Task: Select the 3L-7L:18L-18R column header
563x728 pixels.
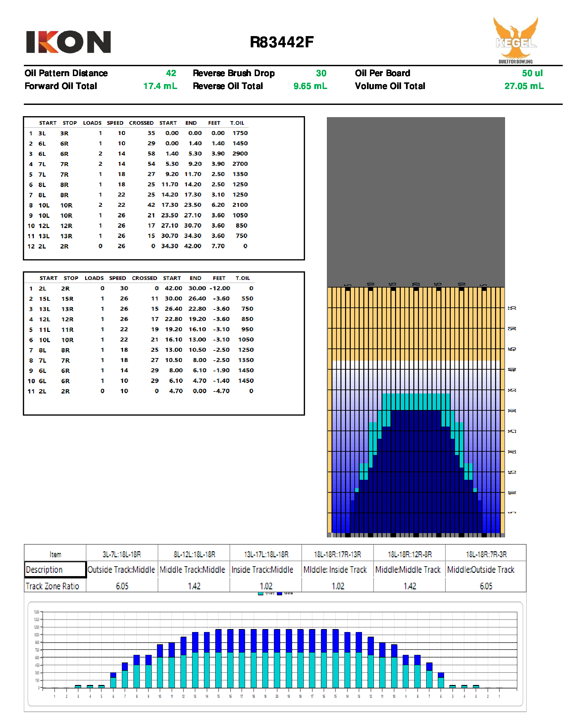Action: point(122,554)
